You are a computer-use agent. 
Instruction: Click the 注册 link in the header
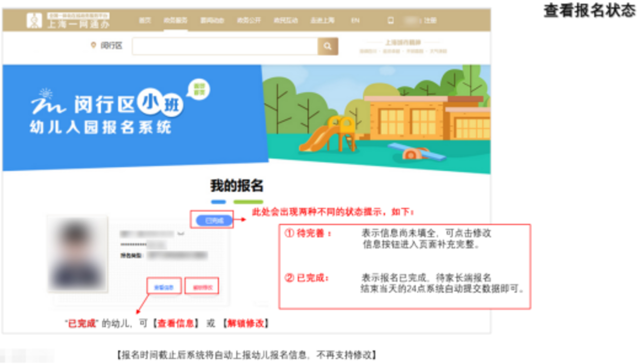[x=430, y=19]
